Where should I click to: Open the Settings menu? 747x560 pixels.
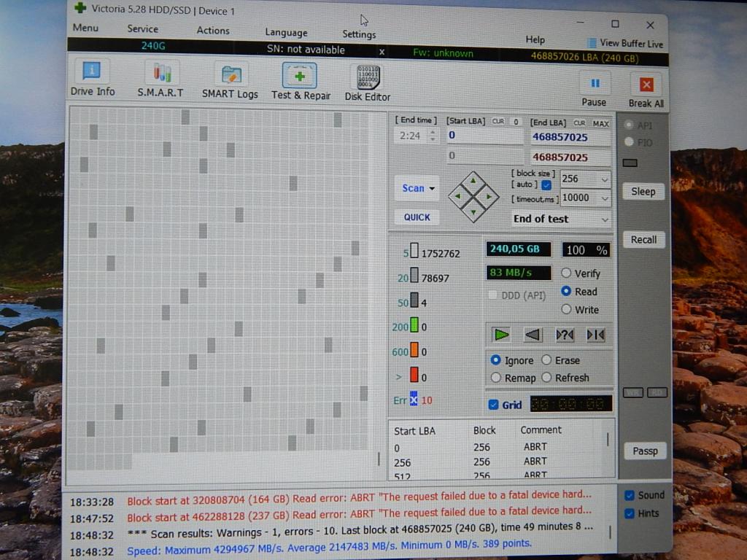point(359,34)
